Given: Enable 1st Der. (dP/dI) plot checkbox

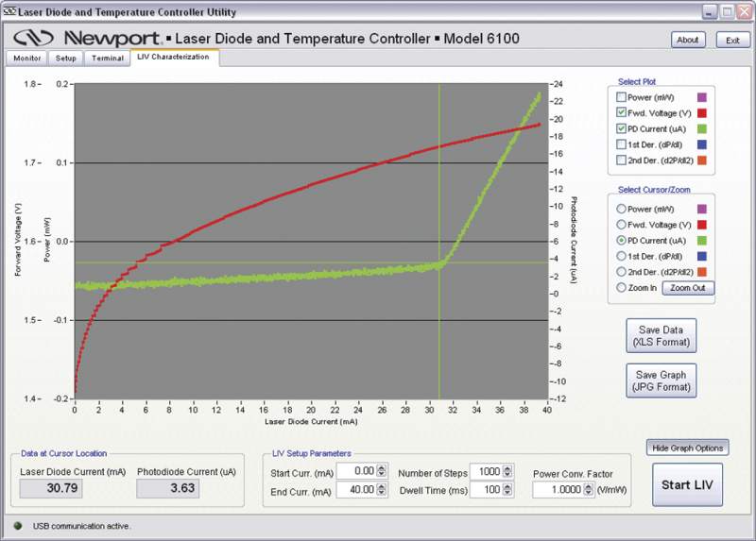Looking at the screenshot, I should (x=621, y=144).
